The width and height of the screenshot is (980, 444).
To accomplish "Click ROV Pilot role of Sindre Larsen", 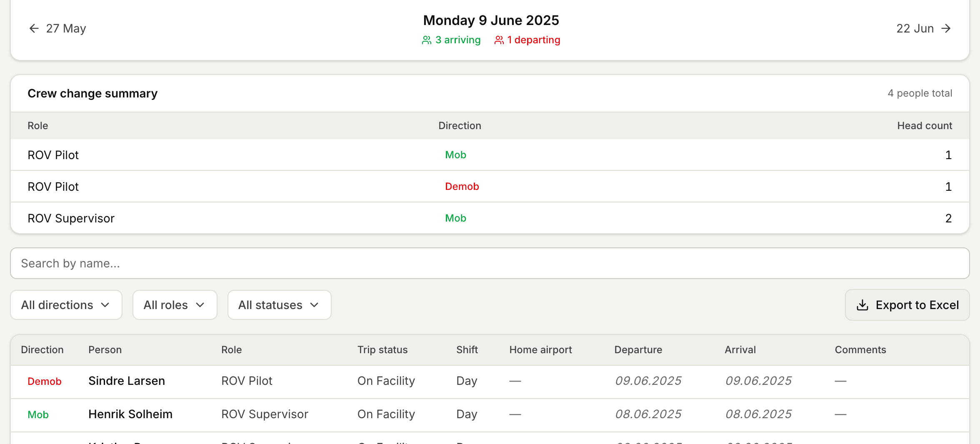I will (x=247, y=381).
